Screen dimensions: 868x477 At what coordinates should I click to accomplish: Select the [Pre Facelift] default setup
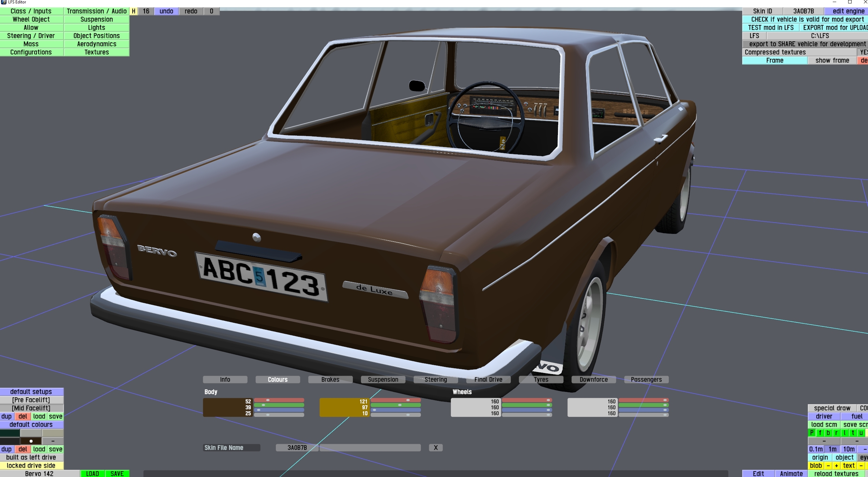31,400
